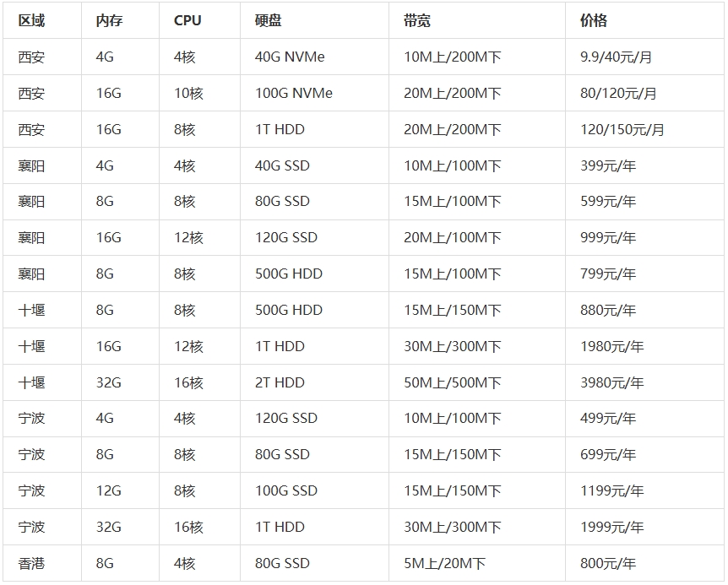Viewport: 728px width, 585px height.
Task: Click the 硬盘 column header
Action: coord(268,20)
